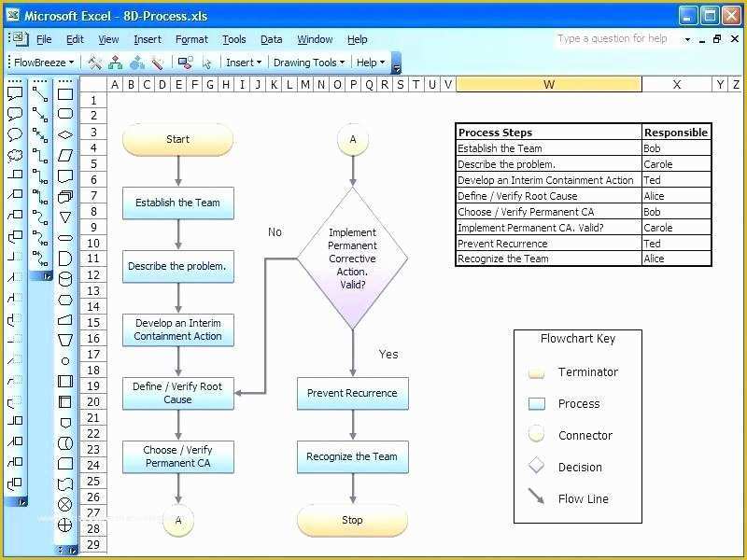Select the Document flowchart shape
Screen dimensions: 747x560
(65, 176)
